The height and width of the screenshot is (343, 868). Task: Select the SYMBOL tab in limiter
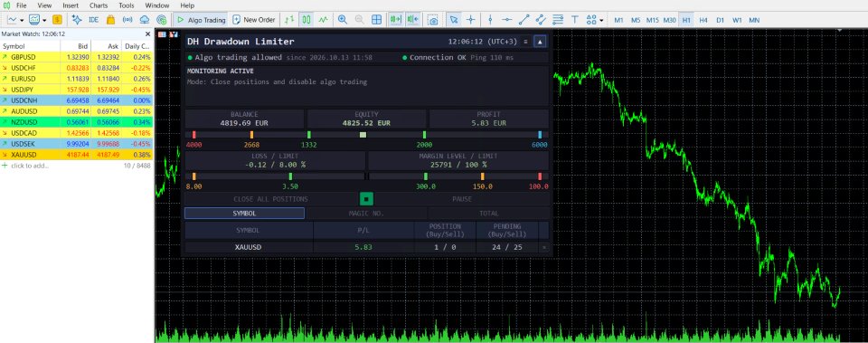click(x=244, y=214)
